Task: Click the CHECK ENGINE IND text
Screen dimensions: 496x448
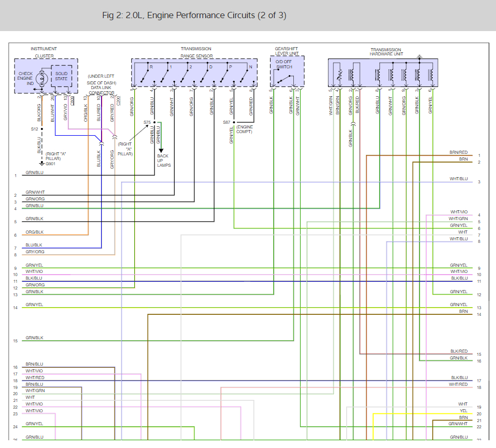Action: click(x=25, y=78)
